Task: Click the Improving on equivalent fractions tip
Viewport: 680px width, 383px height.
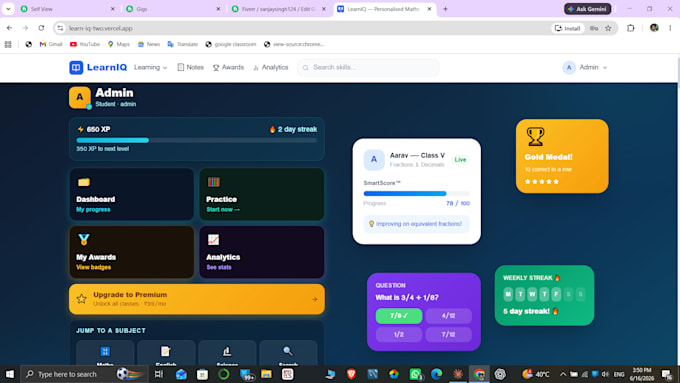Action: click(416, 224)
